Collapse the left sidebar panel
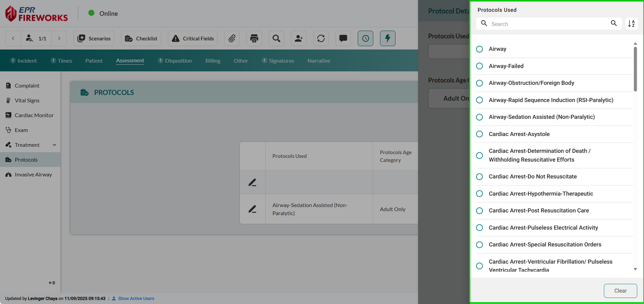 [52, 283]
